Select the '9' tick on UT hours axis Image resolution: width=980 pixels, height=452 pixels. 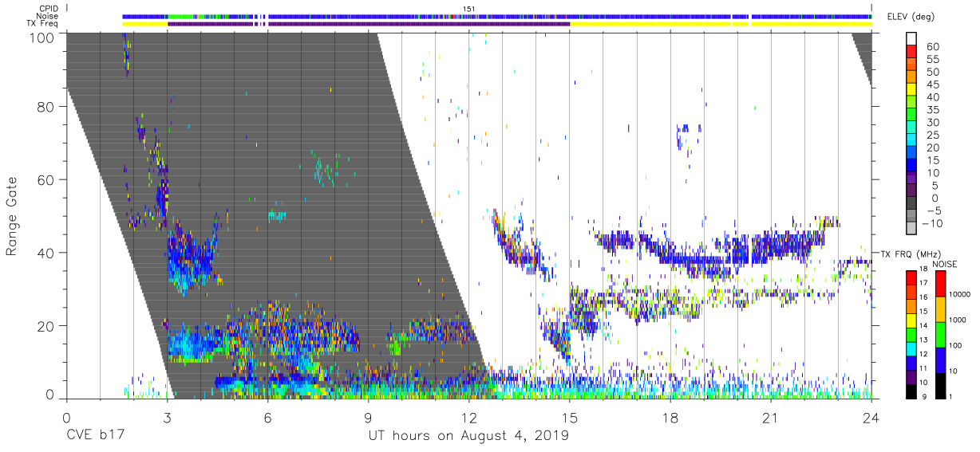(369, 418)
